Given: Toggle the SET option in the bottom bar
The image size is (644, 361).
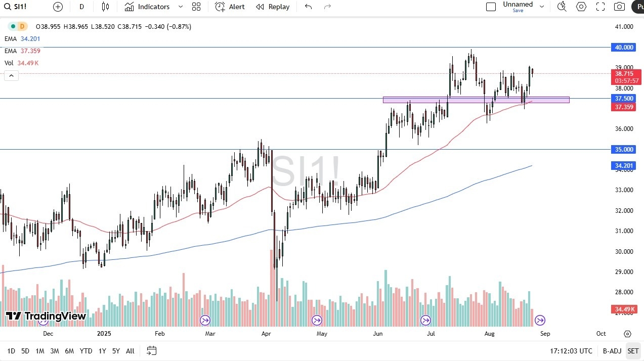Looking at the screenshot, I should click(633, 350).
